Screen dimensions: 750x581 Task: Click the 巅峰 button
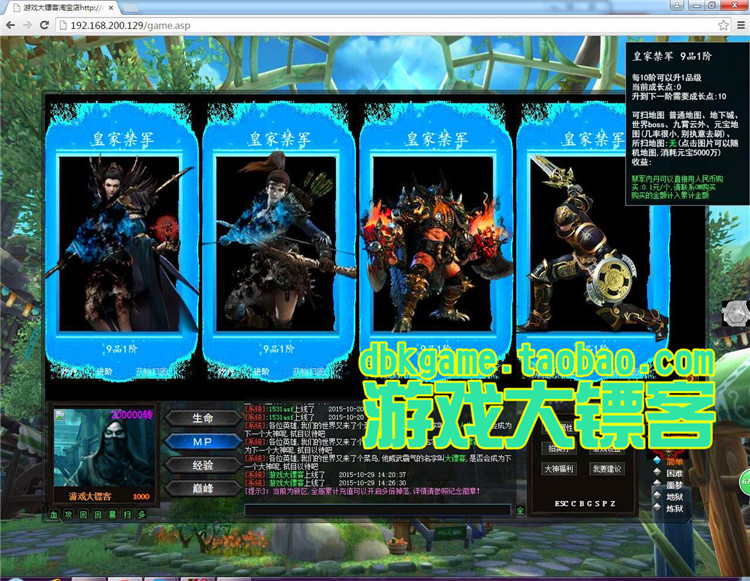[203, 488]
